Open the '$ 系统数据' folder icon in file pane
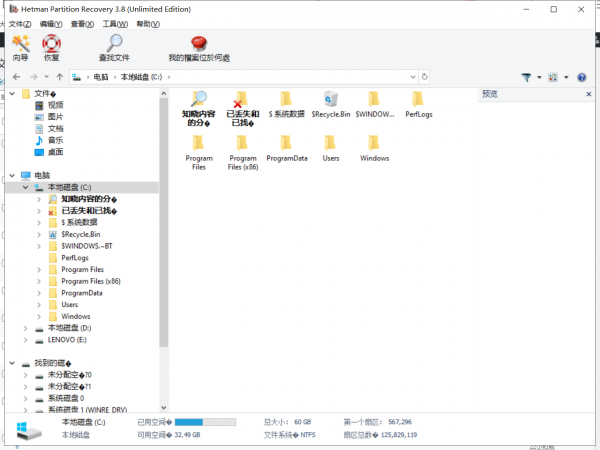The height and width of the screenshot is (450, 600). click(x=287, y=104)
